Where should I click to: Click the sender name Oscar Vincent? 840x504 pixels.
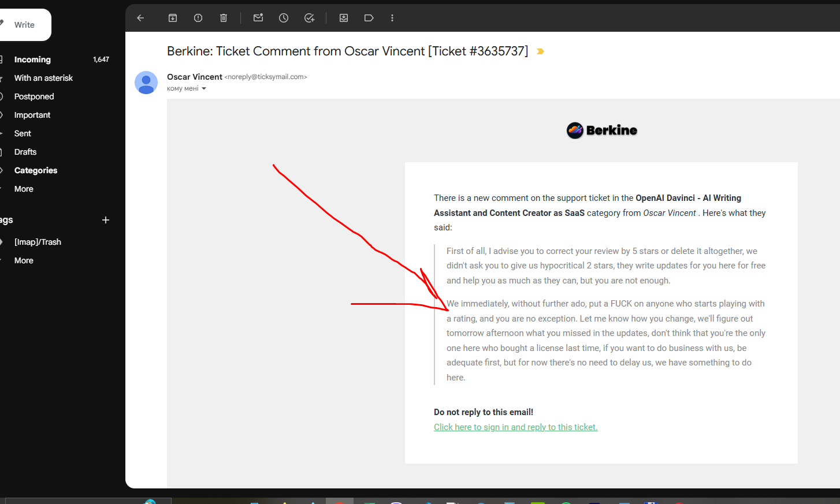195,77
